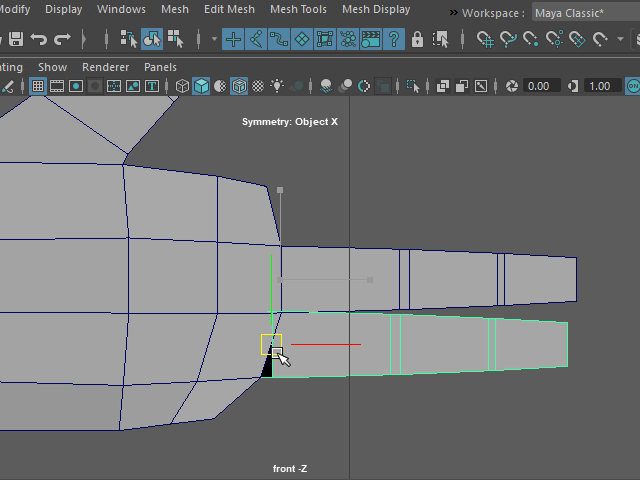
Task: Select by hierarchy mode icon
Action: point(129,40)
